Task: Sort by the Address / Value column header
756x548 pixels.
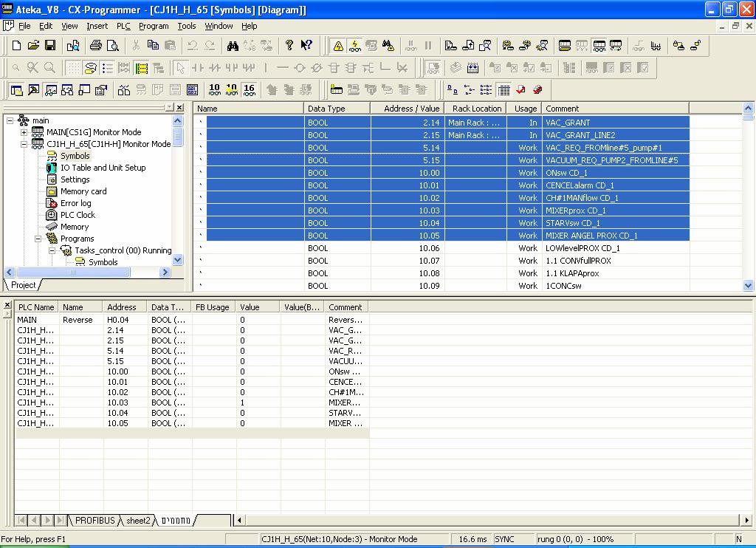Action: pos(408,109)
